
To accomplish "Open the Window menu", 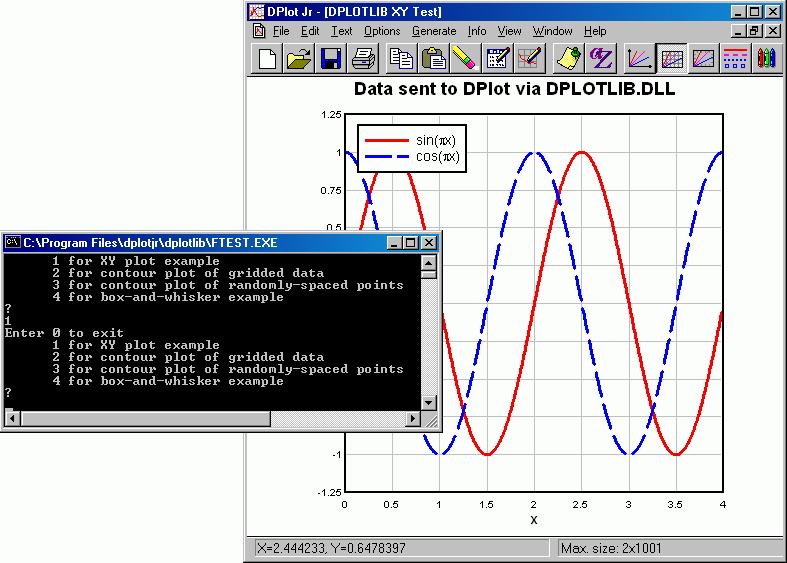I will tap(553, 31).
